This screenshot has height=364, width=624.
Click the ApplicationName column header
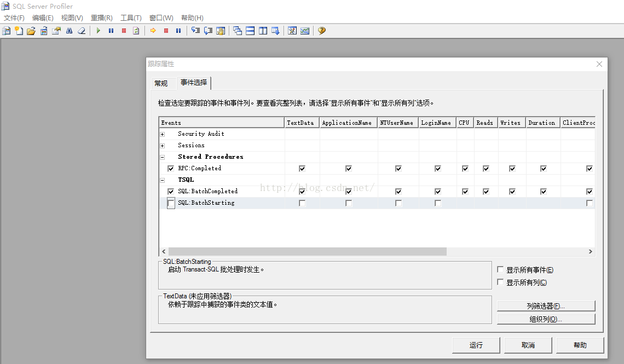349,123
